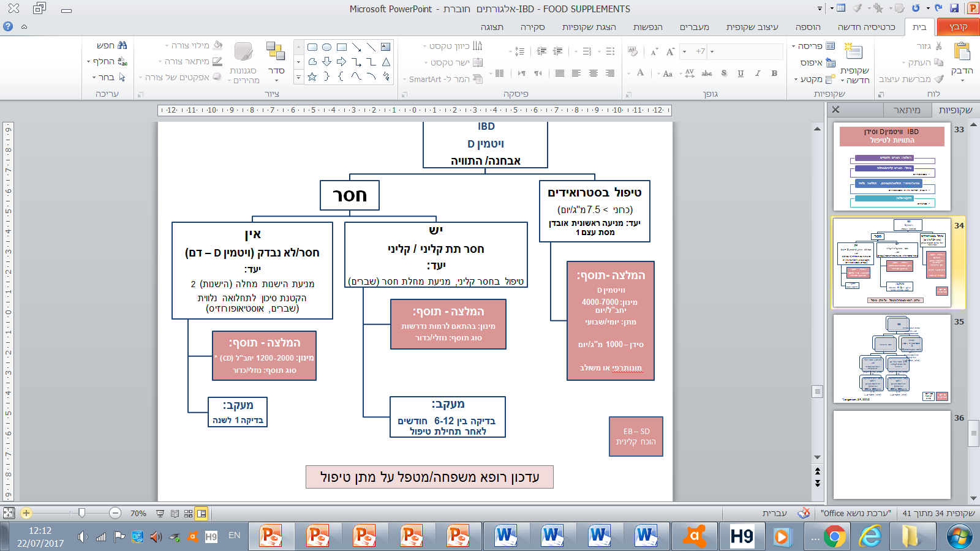Toggle Italic text formatting
980x551 pixels.
(758, 73)
